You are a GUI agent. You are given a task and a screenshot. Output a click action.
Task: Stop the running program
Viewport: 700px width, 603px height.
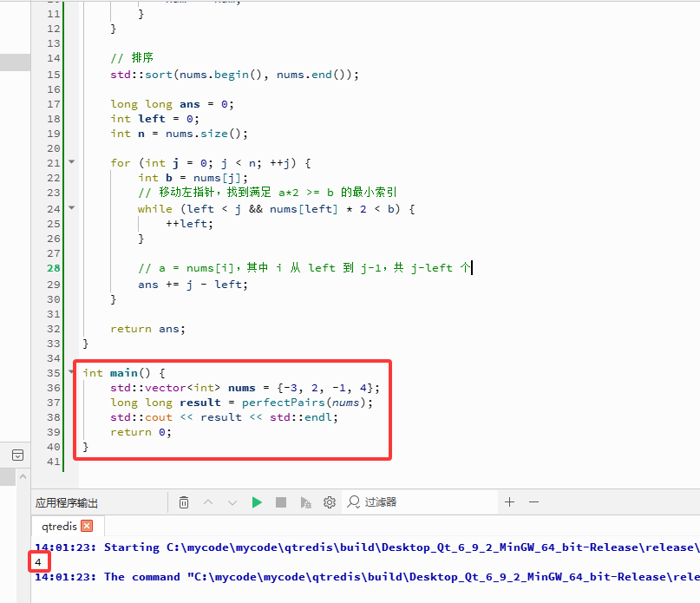click(281, 502)
